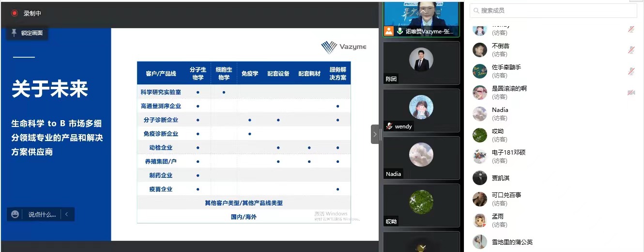Viewport: 644px width, 252px height.
Task: Click green microphone icon on speaker tile
Action: [x=400, y=31]
